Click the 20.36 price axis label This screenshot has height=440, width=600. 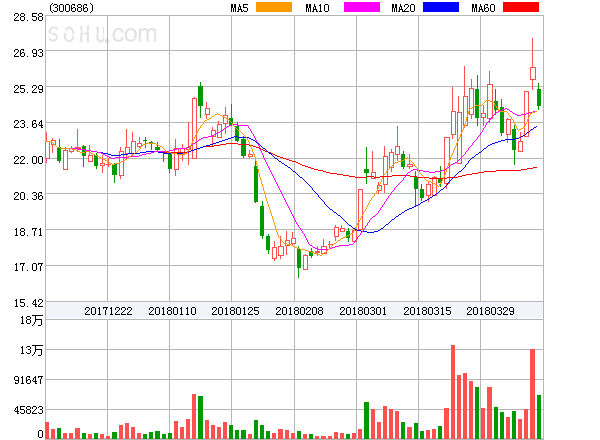tap(29, 196)
